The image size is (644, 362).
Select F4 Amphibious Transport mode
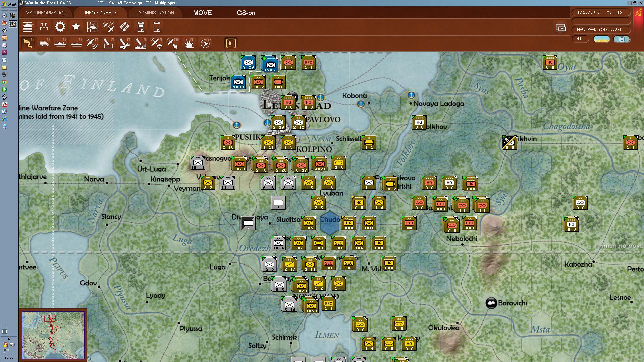pos(76,43)
